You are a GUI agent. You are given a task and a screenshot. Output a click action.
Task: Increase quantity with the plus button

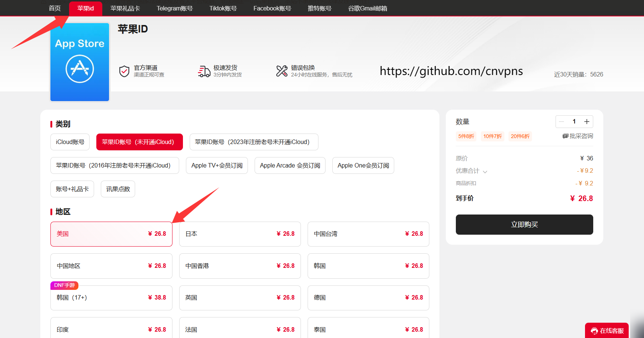[x=587, y=122]
